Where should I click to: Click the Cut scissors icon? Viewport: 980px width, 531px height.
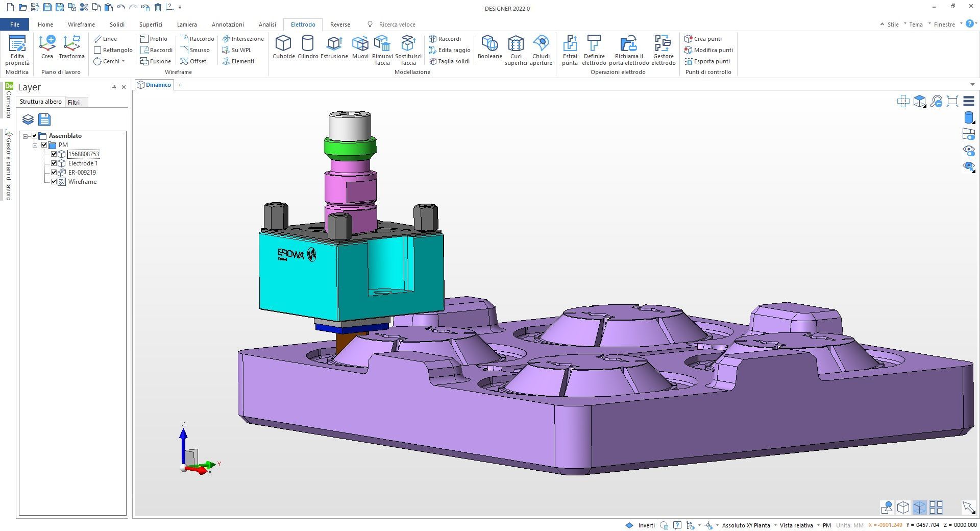(84, 7)
